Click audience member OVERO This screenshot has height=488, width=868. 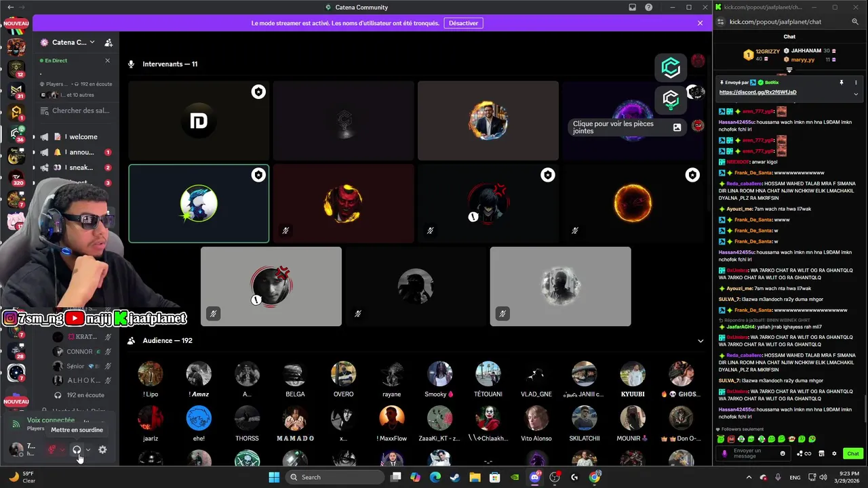coord(343,379)
